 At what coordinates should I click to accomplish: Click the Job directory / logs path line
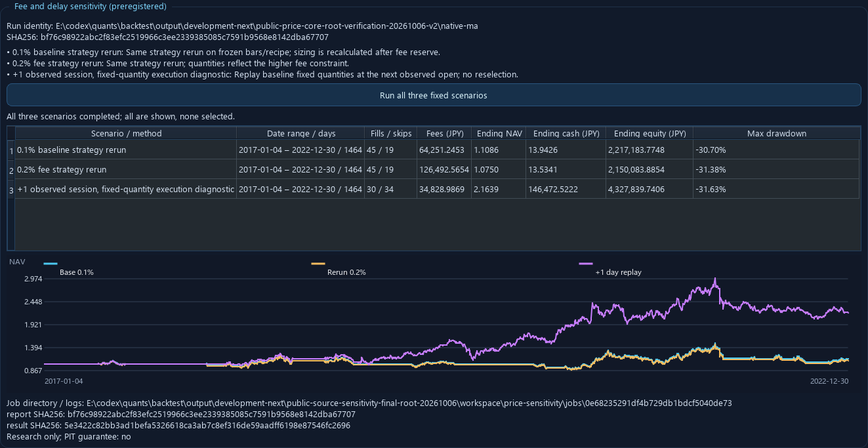click(x=369, y=403)
